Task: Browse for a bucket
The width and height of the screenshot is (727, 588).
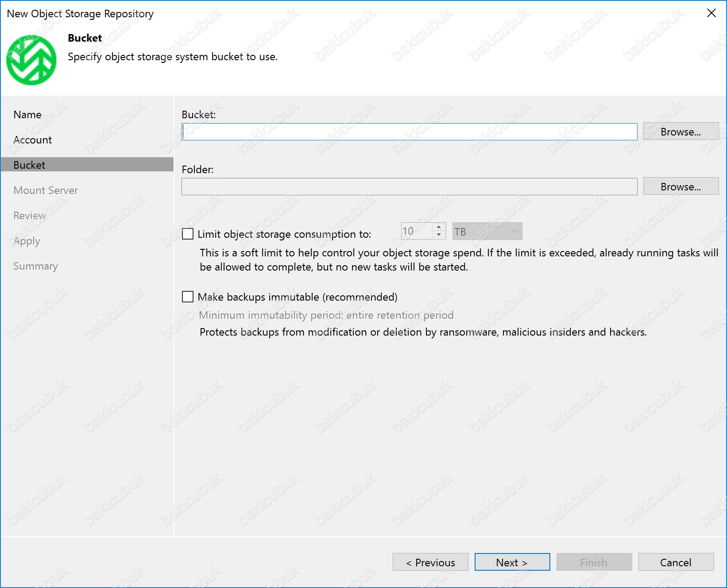Action: pyautogui.click(x=680, y=132)
